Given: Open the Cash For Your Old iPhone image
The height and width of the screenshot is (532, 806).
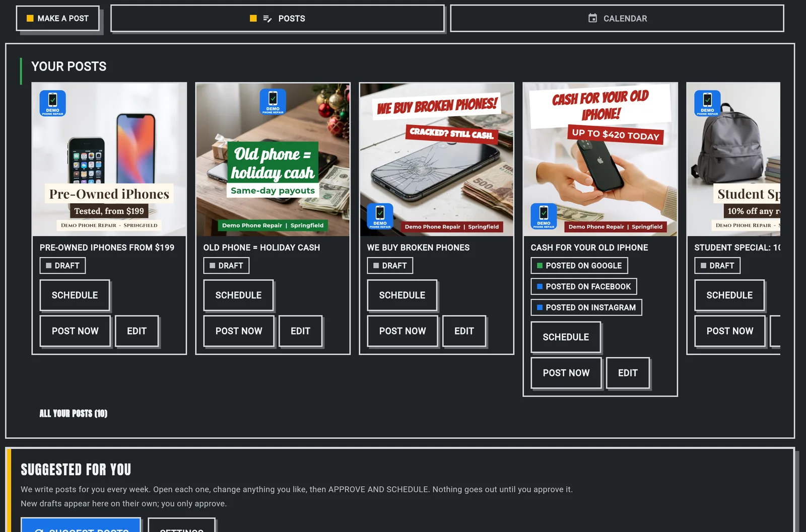Looking at the screenshot, I should pos(600,160).
